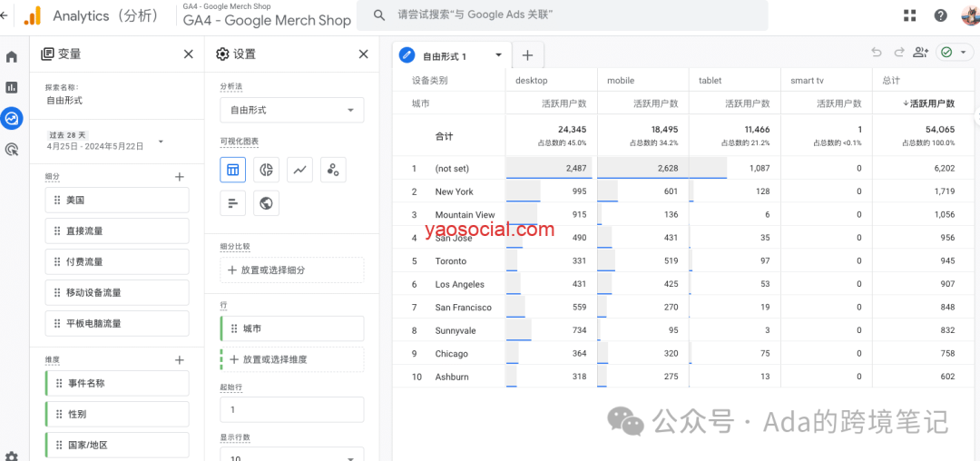The image size is (980, 461).
Task: Click the mobile column header
Action: pyautogui.click(x=621, y=81)
